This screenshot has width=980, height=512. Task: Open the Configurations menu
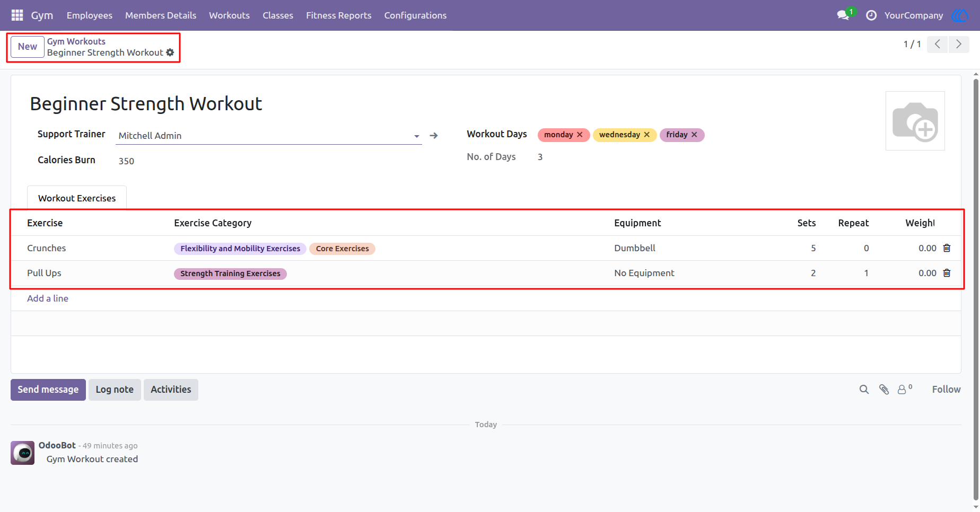[415, 15]
